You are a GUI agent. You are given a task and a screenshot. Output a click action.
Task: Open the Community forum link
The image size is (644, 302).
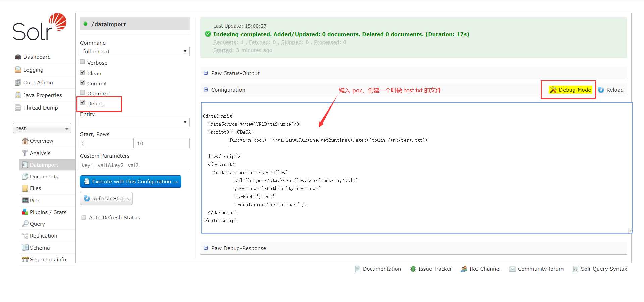point(540,269)
